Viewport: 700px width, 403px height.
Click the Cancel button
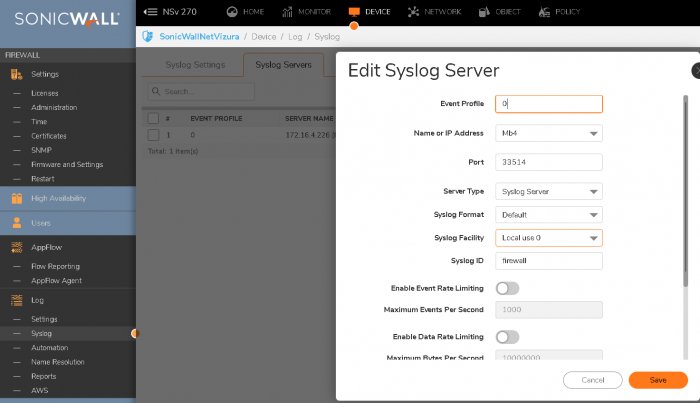click(x=592, y=380)
